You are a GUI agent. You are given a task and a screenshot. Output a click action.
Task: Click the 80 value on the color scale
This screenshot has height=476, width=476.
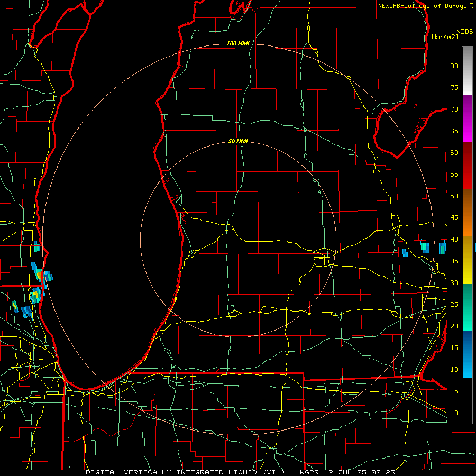[454, 66]
